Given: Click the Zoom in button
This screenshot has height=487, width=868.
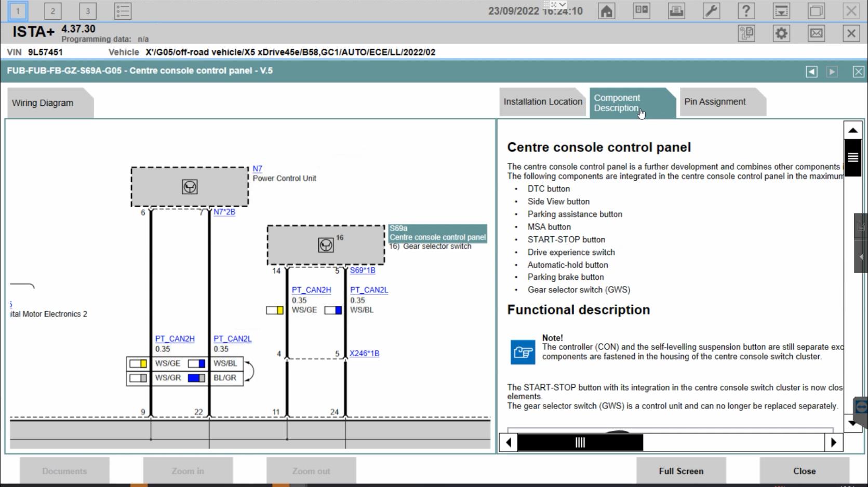Looking at the screenshot, I should (188, 471).
